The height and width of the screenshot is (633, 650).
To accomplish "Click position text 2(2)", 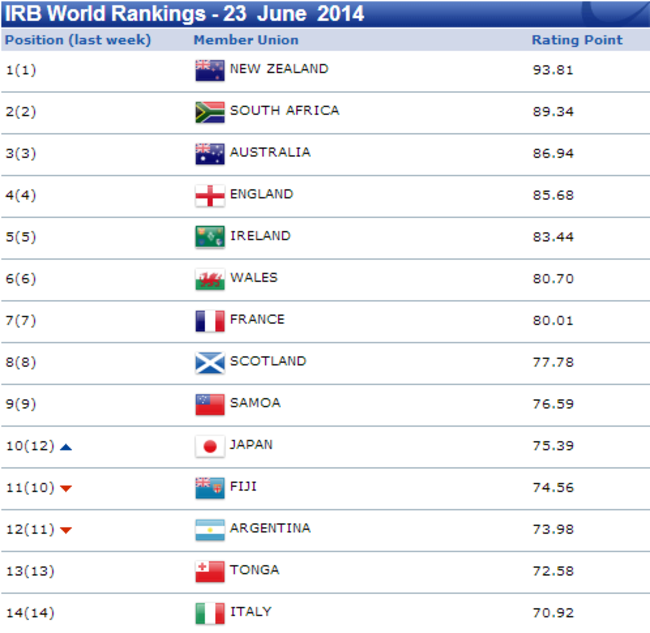I will point(21,112).
